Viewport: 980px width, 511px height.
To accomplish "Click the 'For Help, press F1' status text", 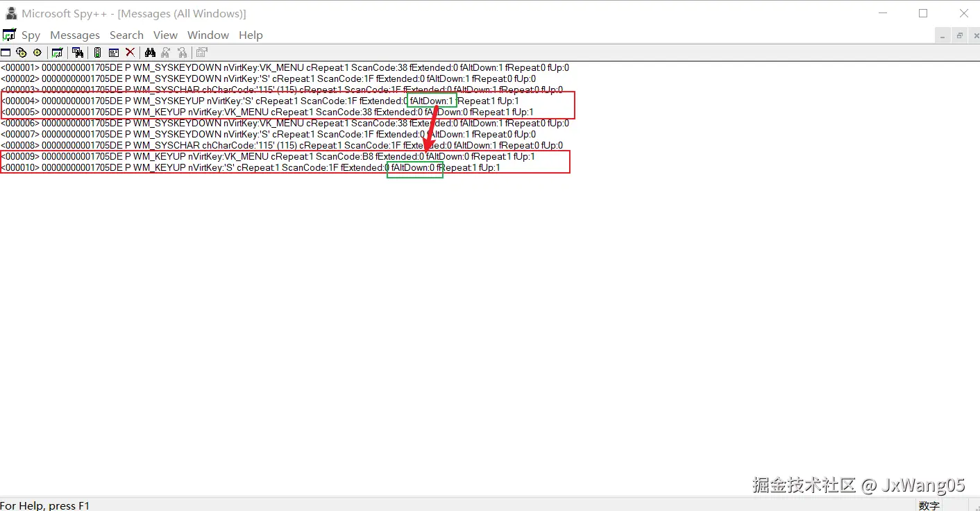I will pos(45,505).
